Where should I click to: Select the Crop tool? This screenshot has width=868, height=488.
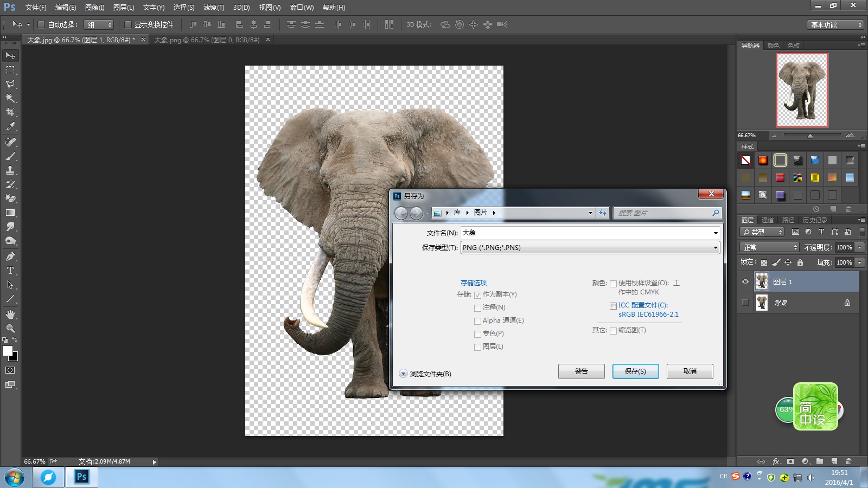click(10, 112)
